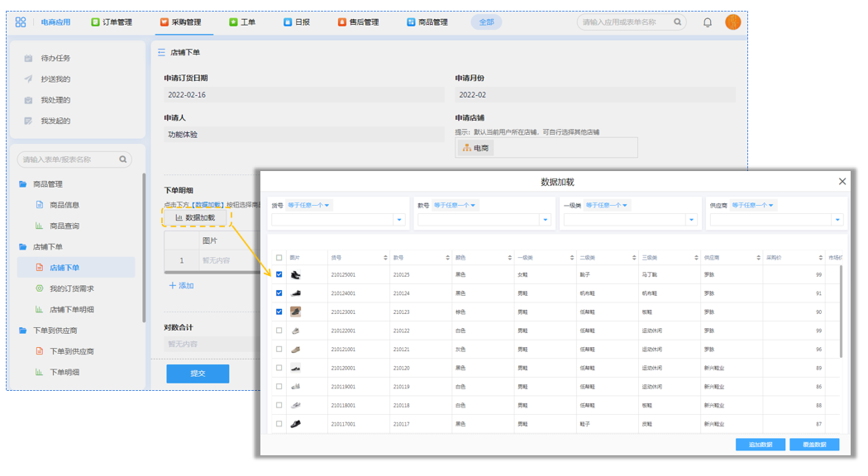Toggle the select-all checkbox in table header
This screenshot has width=868, height=476.
(279, 258)
